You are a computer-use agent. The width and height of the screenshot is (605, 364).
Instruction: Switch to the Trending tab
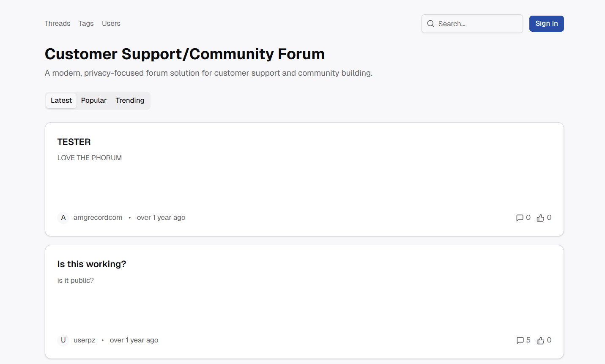pos(130,100)
